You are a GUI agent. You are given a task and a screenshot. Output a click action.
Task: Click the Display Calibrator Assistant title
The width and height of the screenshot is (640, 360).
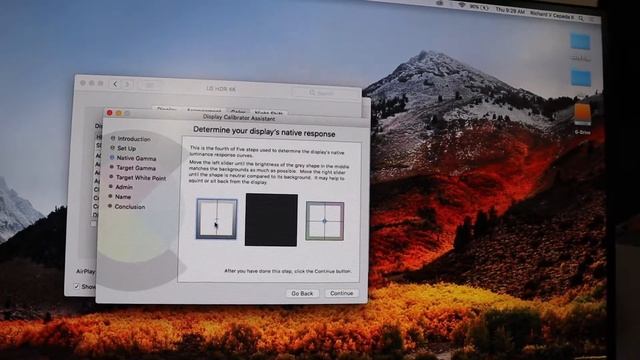(x=239, y=118)
